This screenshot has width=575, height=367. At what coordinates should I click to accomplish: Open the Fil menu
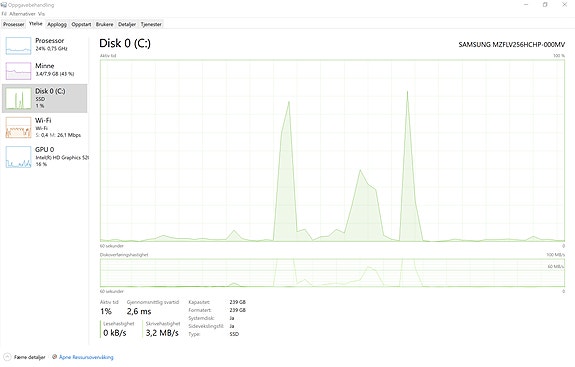click(x=4, y=14)
